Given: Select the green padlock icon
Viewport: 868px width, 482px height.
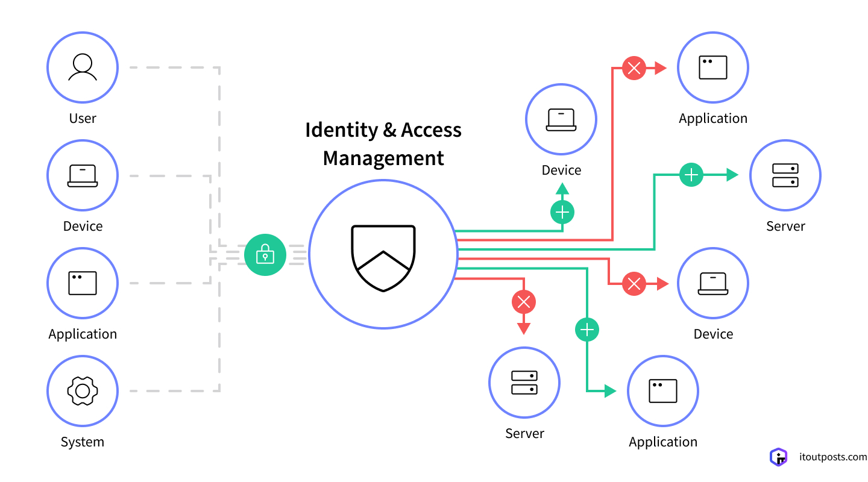Looking at the screenshot, I should tap(265, 255).
